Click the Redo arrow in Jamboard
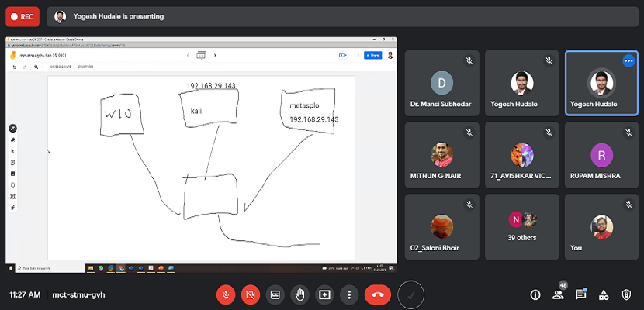Image resolution: width=644 pixels, height=310 pixels. [24, 67]
